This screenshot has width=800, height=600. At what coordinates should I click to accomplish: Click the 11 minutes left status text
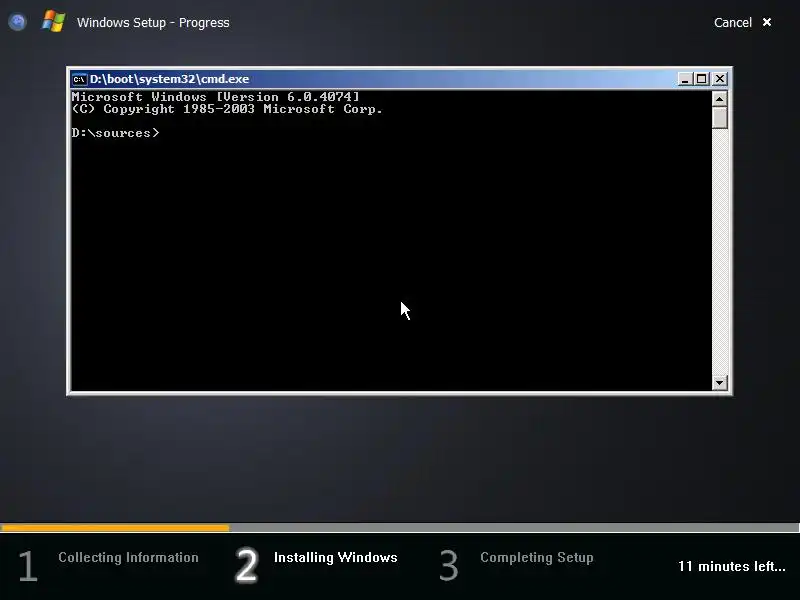[732, 566]
